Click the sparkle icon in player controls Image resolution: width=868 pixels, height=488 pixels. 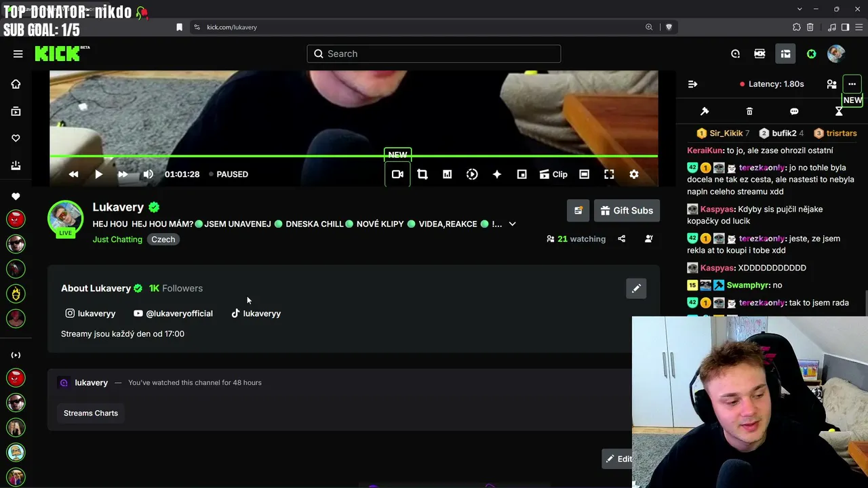click(x=497, y=174)
